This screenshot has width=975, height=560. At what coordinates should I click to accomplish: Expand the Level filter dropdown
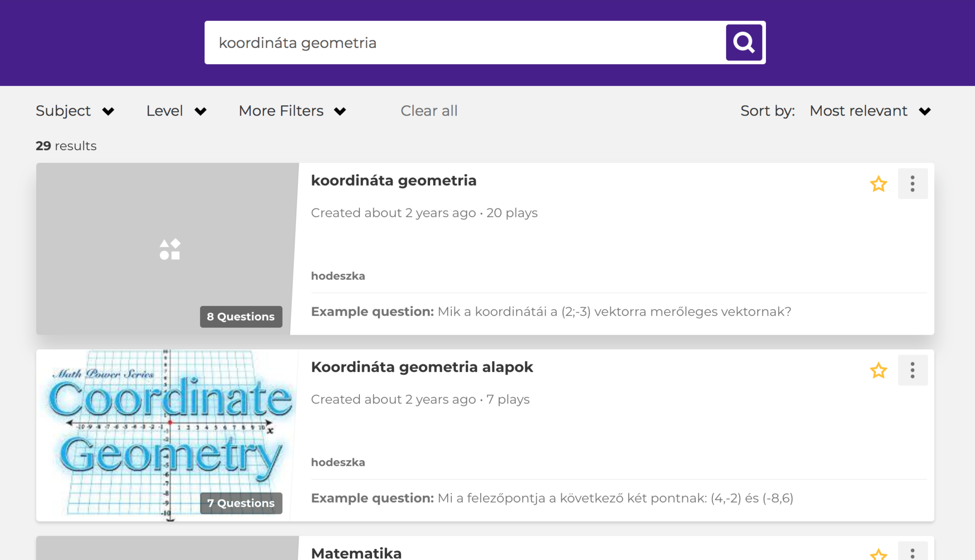176,111
